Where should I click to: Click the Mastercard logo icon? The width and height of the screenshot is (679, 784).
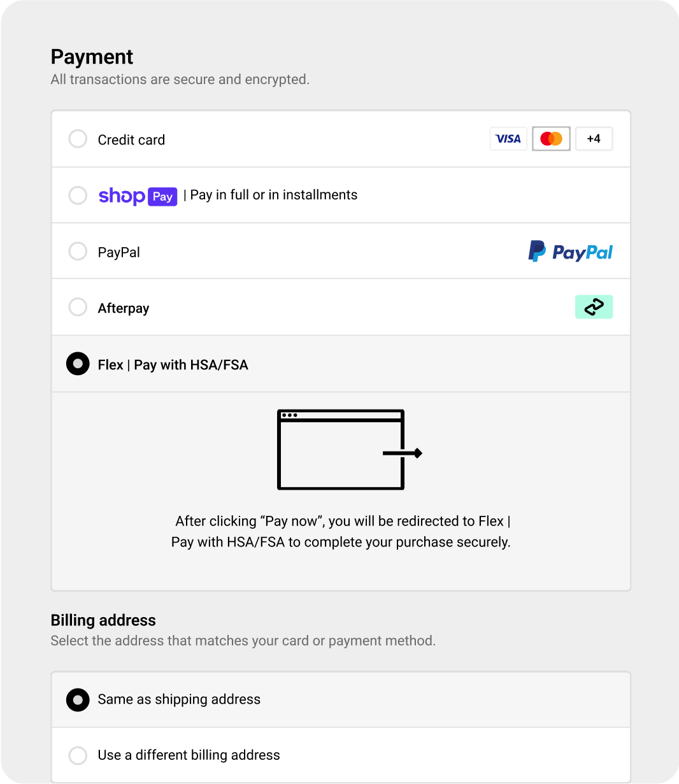551,139
